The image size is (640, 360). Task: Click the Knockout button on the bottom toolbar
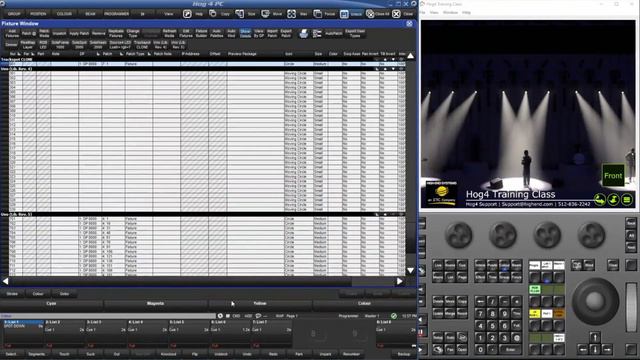click(x=169, y=354)
